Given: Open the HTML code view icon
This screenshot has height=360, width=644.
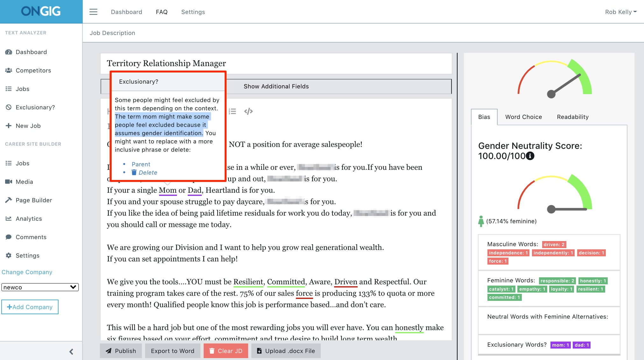Looking at the screenshot, I should pyautogui.click(x=249, y=111).
